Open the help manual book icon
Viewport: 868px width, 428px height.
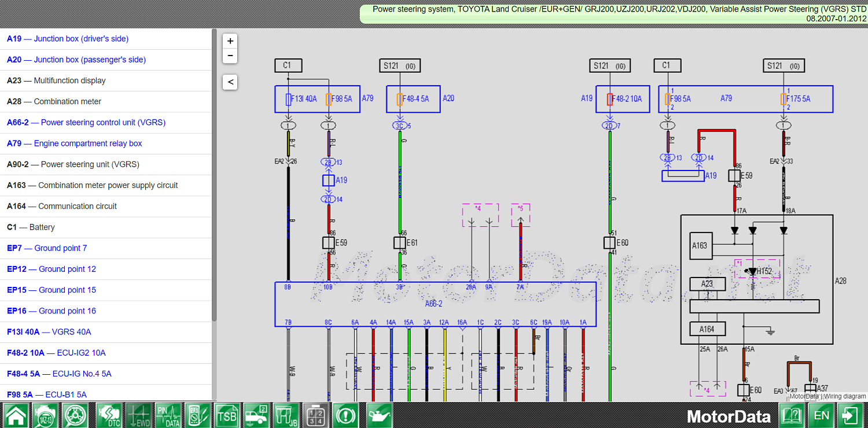[x=791, y=415]
